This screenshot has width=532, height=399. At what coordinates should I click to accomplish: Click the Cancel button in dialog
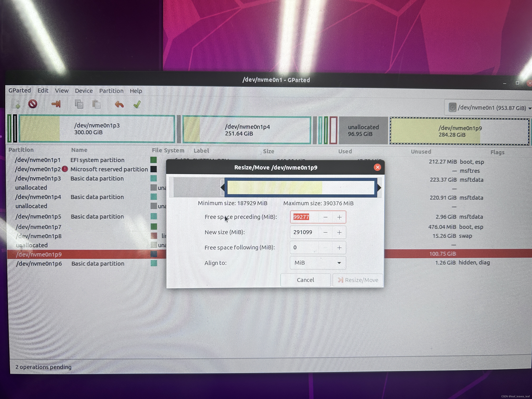click(x=305, y=280)
